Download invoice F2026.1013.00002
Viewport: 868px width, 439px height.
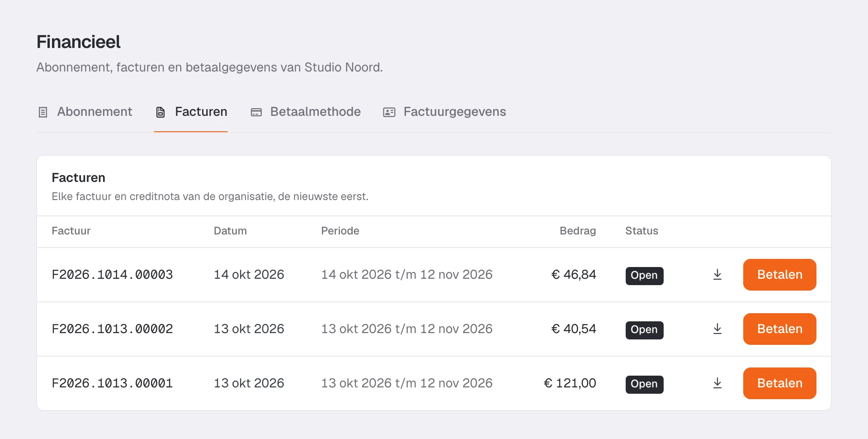717,329
